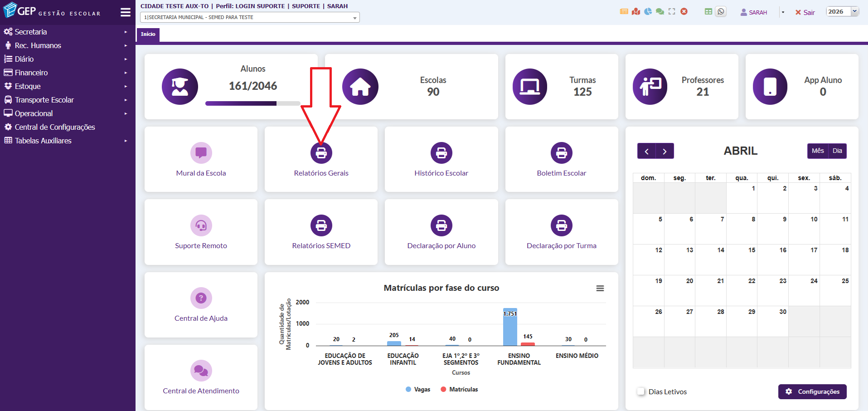Select the Início tab
Image resolution: width=868 pixels, height=411 pixels.
148,34
